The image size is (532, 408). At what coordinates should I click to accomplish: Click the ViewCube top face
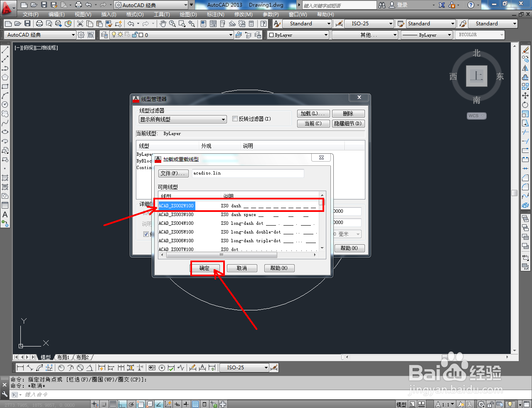coord(477,76)
